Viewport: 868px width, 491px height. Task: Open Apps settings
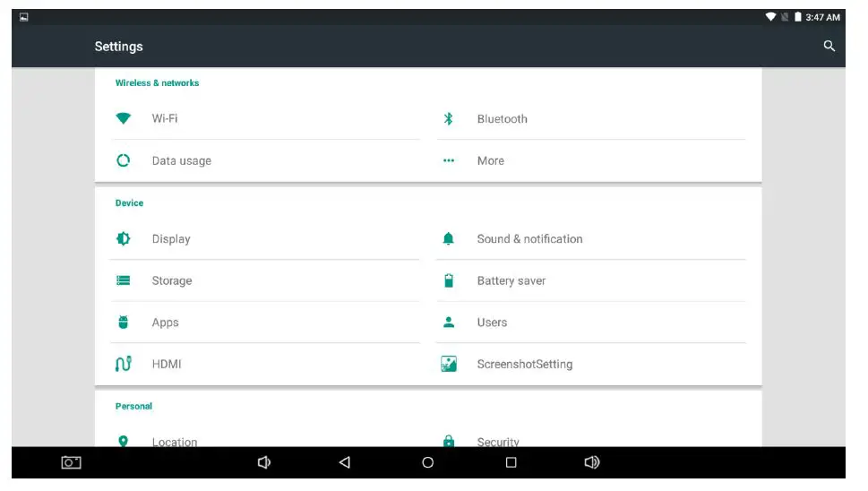click(264, 323)
